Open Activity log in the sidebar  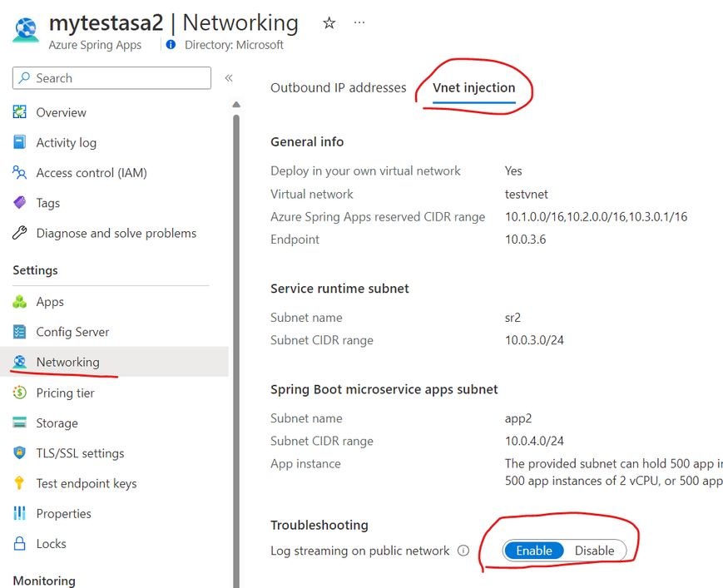[x=67, y=143]
